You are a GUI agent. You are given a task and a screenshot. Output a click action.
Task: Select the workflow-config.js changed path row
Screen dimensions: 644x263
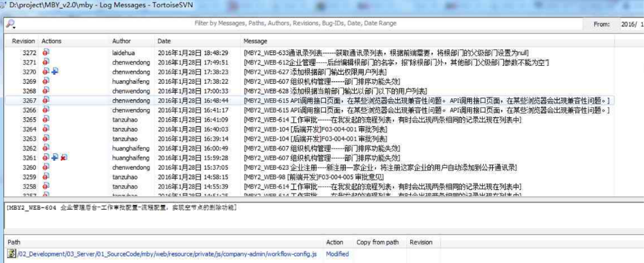click(167, 254)
